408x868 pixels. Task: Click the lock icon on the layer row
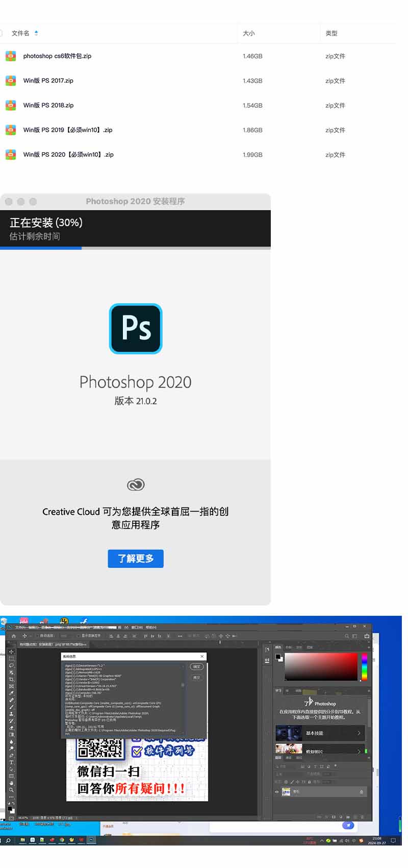click(x=361, y=791)
